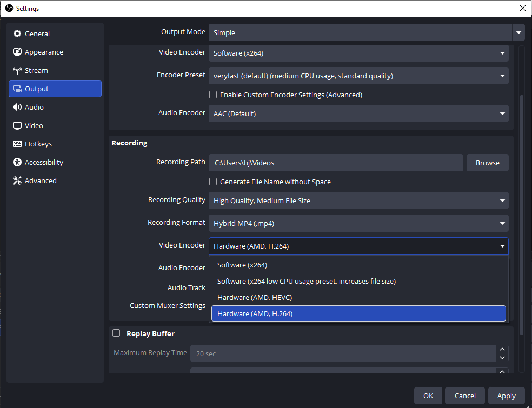The height and width of the screenshot is (408, 532).
Task: Click the Browse button for Recording Path
Action: pos(487,162)
